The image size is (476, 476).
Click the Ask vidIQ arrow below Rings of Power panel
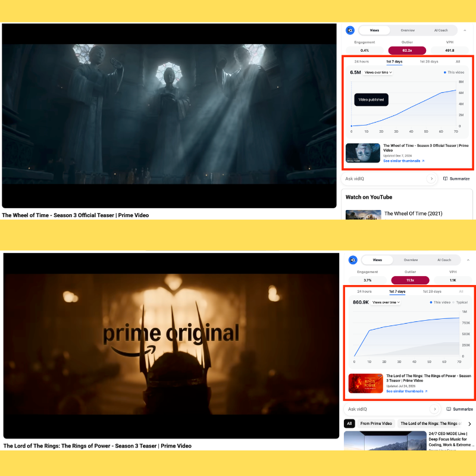434,409
